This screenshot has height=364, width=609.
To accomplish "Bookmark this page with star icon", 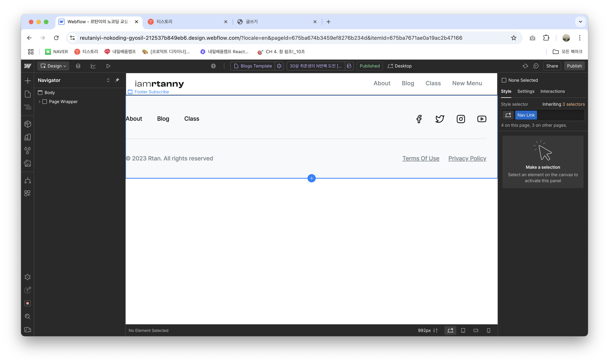I will click(514, 38).
